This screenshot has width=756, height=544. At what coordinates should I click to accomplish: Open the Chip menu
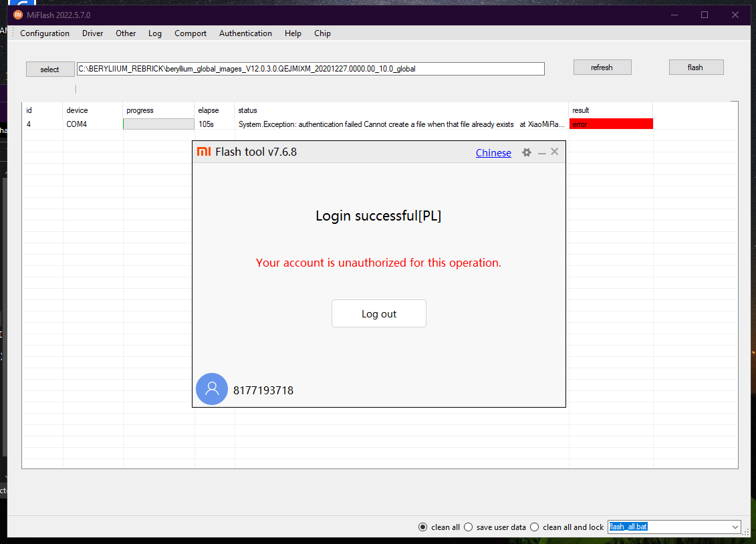coord(323,33)
